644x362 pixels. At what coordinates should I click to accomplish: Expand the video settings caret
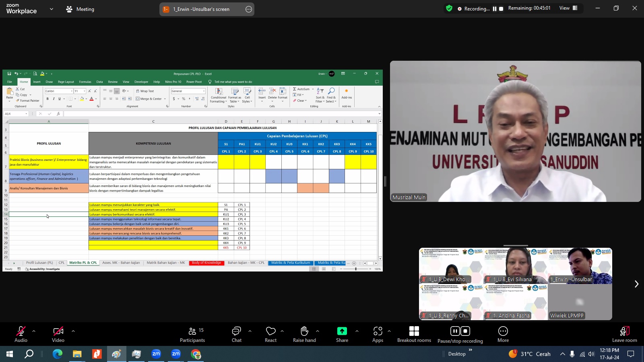(73, 331)
